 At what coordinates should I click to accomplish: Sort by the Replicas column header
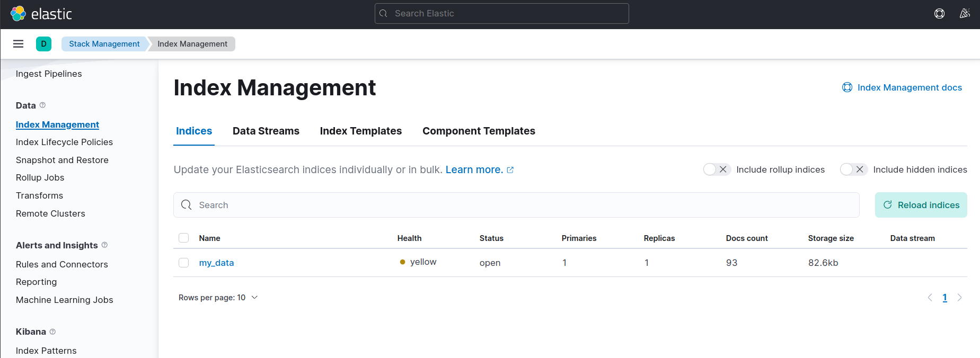pyautogui.click(x=659, y=238)
